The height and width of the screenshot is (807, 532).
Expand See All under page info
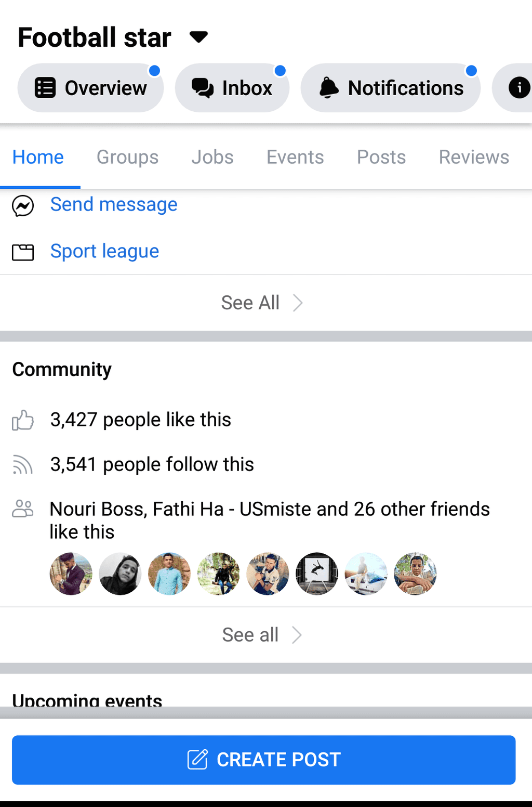click(262, 303)
